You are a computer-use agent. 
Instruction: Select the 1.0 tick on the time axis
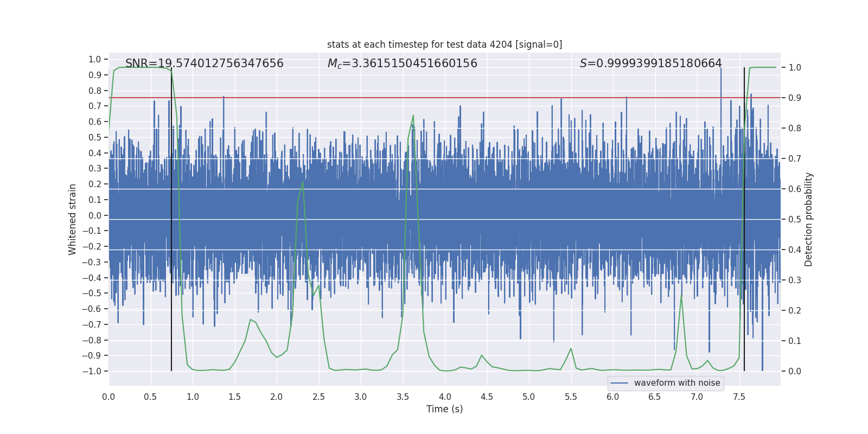pyautogui.click(x=193, y=397)
